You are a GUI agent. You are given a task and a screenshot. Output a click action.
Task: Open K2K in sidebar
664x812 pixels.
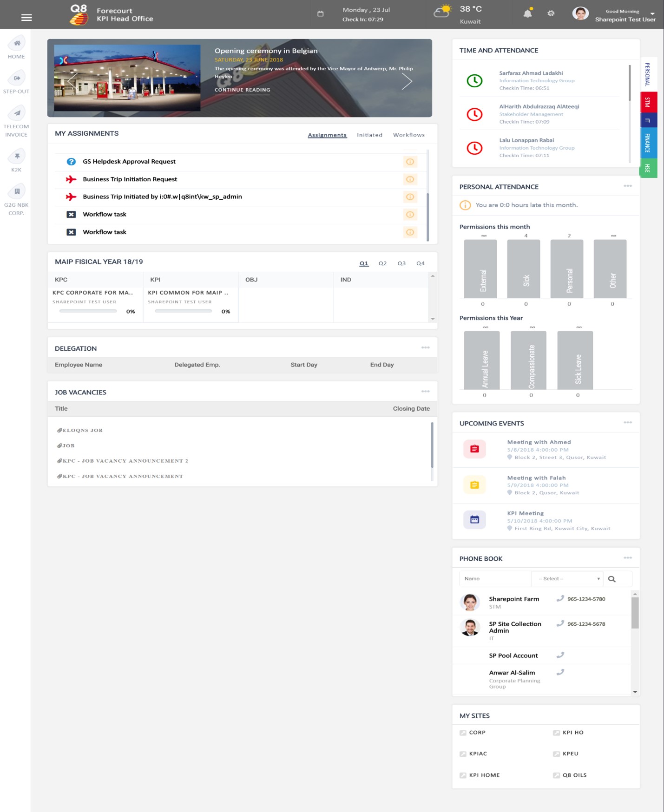(x=16, y=161)
